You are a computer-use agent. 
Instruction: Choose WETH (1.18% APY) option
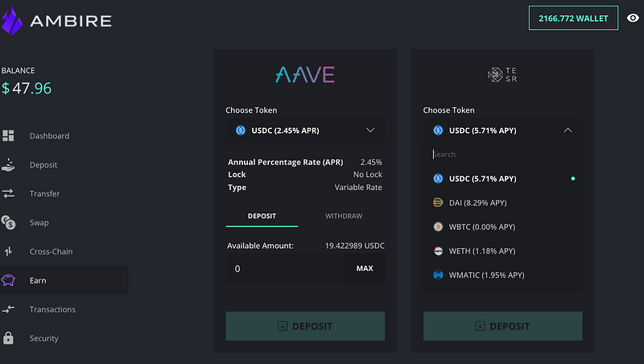(x=502, y=251)
